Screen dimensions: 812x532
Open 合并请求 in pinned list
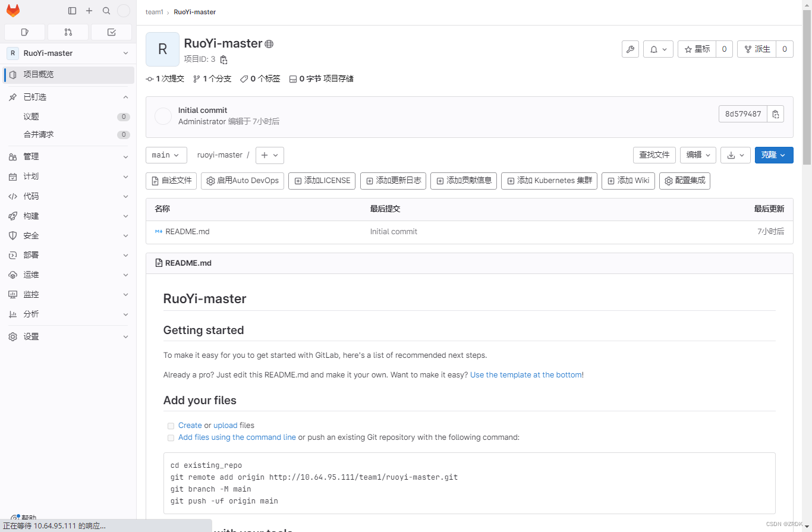(x=68, y=135)
